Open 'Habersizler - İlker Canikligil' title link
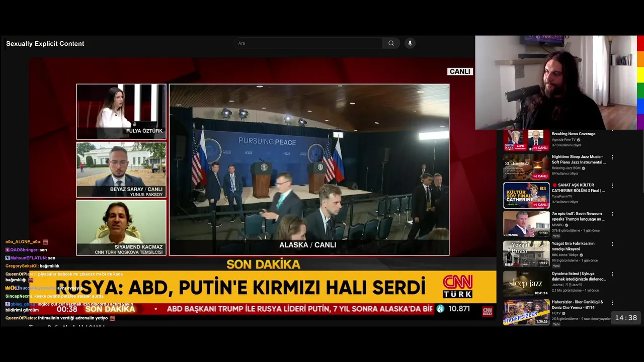 click(578, 305)
